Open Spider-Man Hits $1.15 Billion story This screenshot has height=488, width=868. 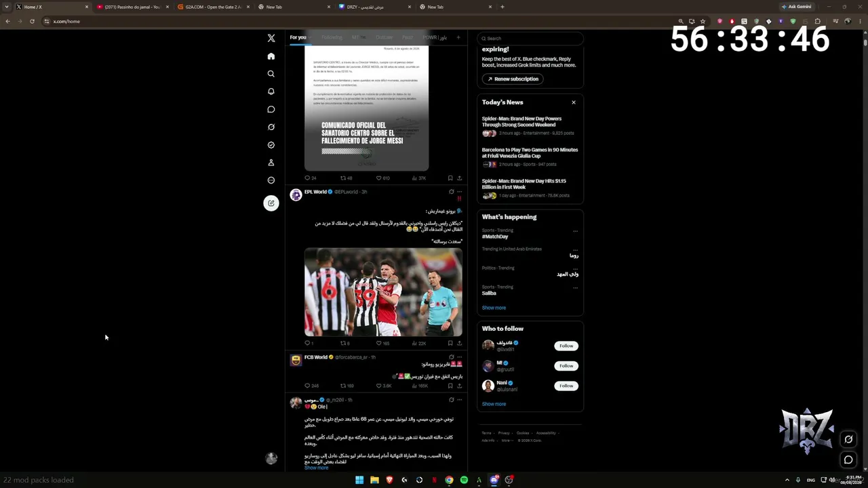click(530, 189)
